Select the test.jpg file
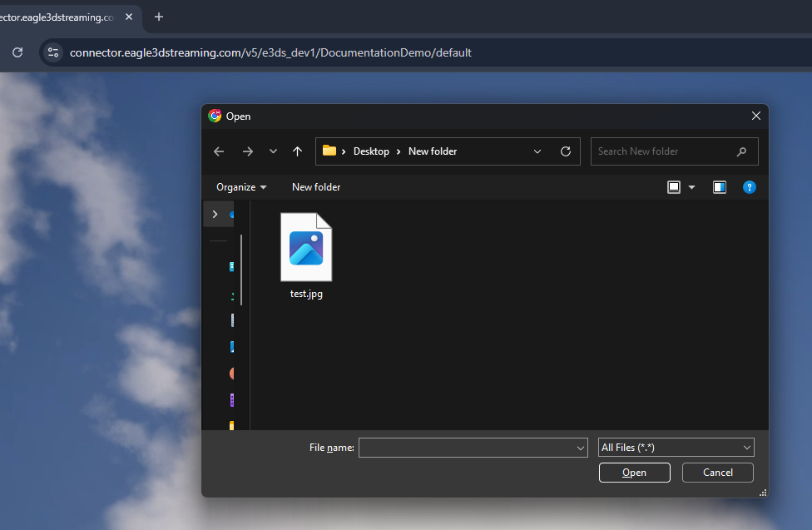The width and height of the screenshot is (812, 530). pyautogui.click(x=306, y=255)
